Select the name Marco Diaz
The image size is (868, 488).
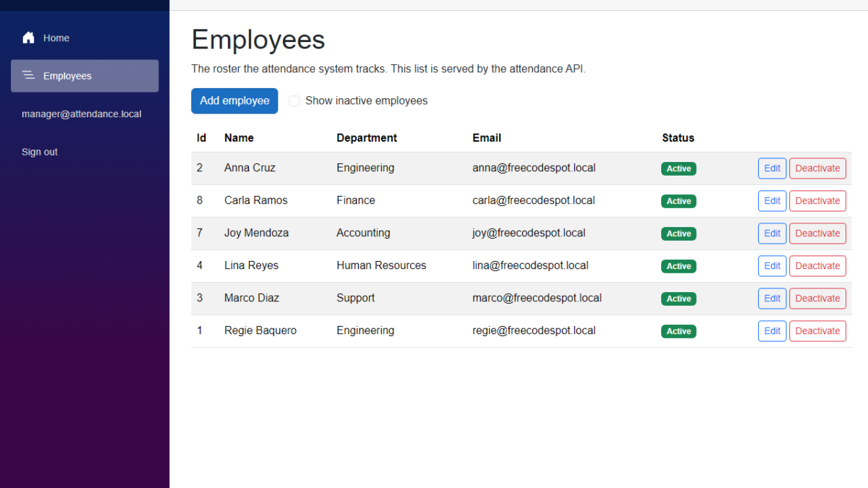coord(252,298)
